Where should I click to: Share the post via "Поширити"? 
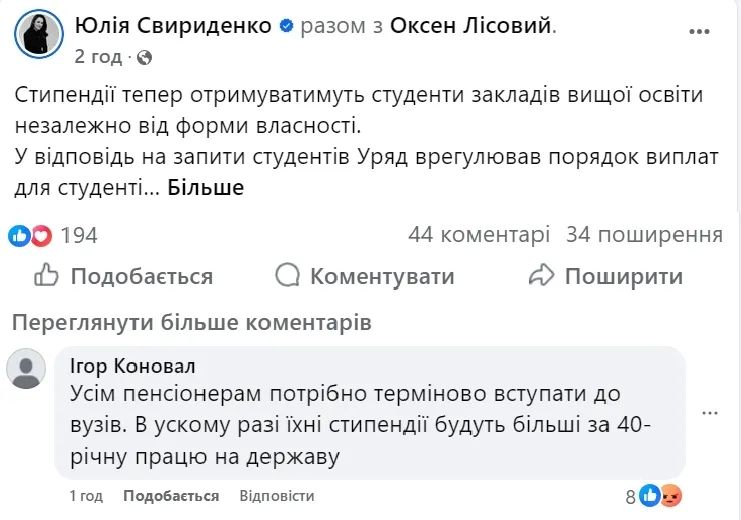click(605, 276)
